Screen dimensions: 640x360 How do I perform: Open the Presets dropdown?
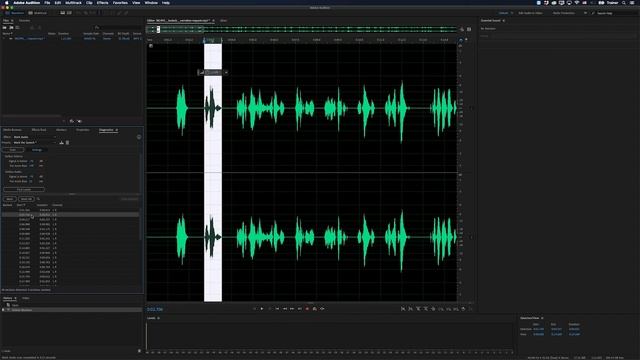click(x=34, y=142)
